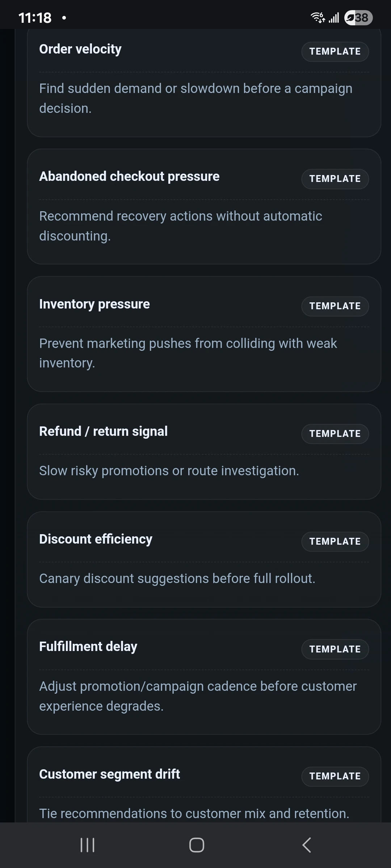Tap the Order velocity card title
Viewport: 391px width, 868px height.
tap(80, 49)
